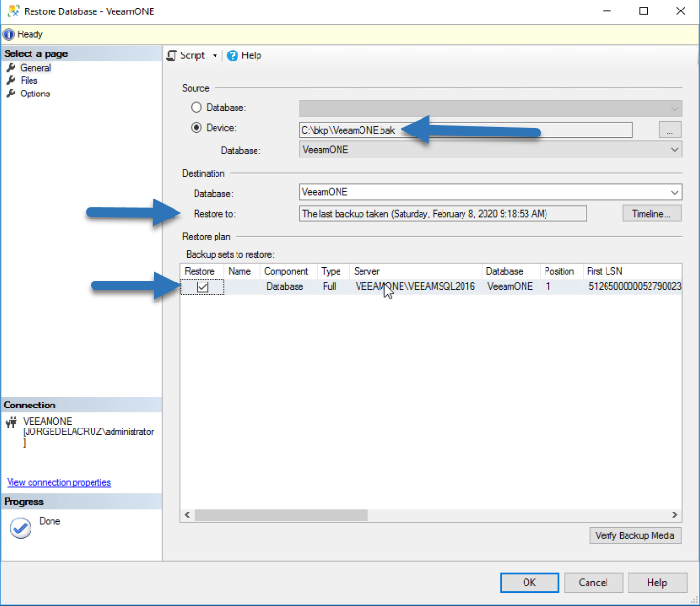Click the Cancel button
The height and width of the screenshot is (606, 700).
click(593, 582)
